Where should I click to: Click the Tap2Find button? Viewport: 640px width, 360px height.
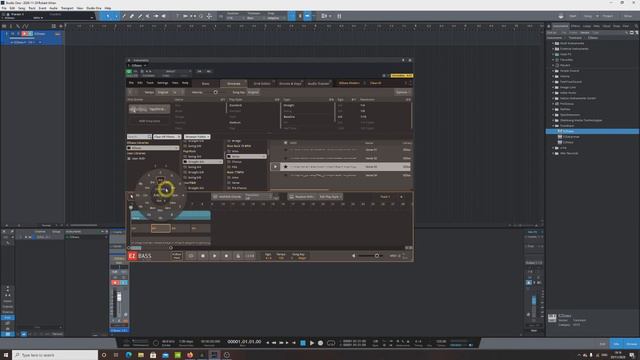click(x=149, y=109)
